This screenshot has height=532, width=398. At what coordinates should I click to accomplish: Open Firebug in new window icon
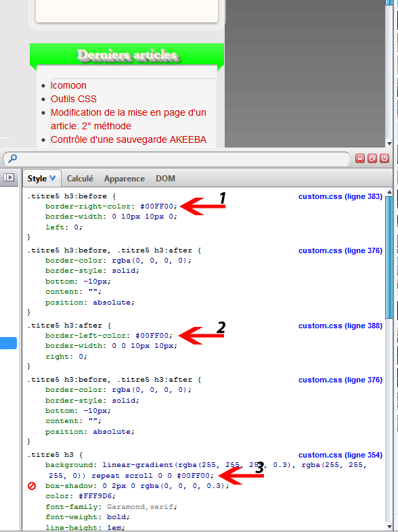tap(372, 158)
